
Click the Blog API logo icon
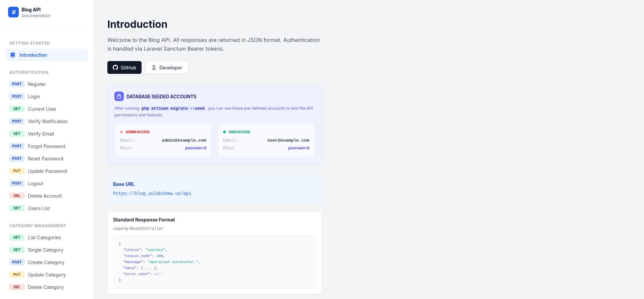coord(13,12)
